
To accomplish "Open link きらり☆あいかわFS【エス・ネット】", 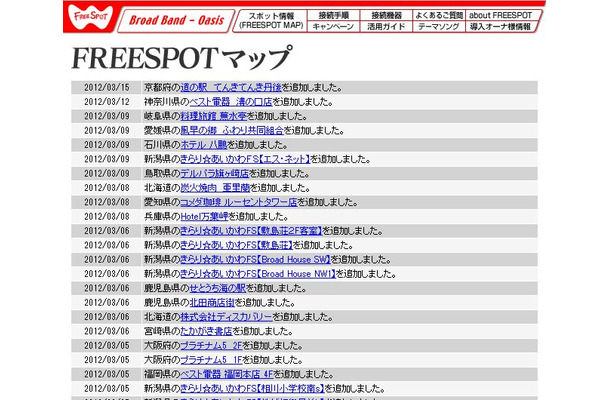I will pyautogui.click(x=245, y=159).
